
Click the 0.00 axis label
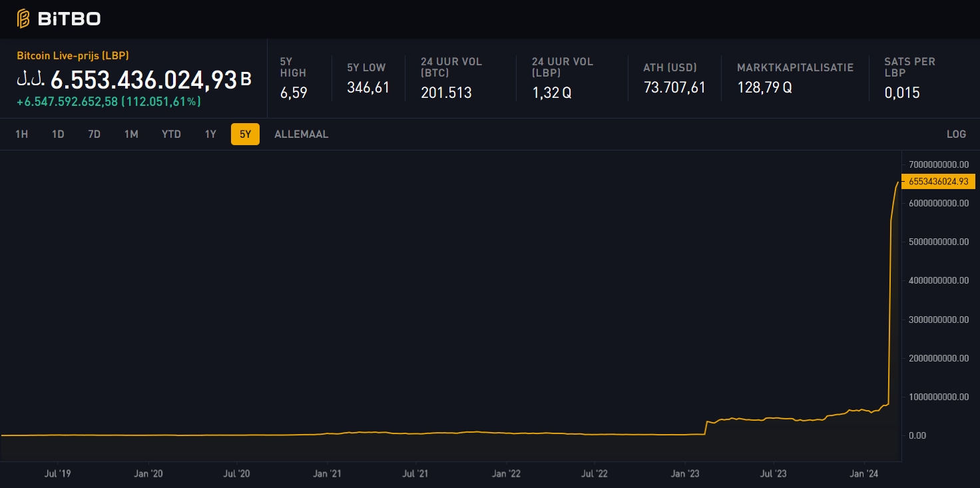(917, 435)
